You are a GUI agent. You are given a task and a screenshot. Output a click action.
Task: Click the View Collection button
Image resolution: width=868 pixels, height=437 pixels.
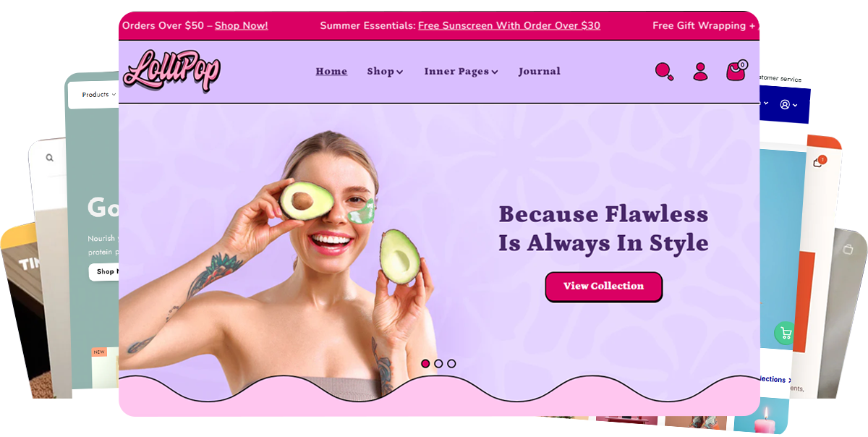point(603,287)
